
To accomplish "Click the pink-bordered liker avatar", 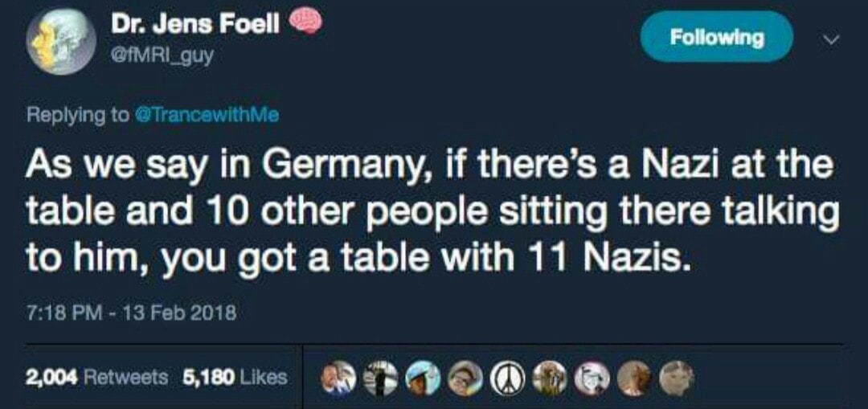I will tap(591, 378).
